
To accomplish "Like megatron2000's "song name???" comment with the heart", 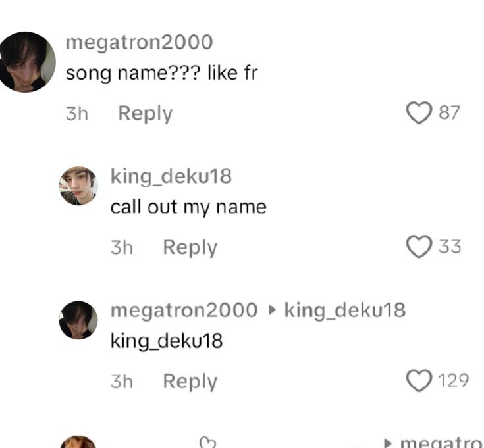I will point(419,113).
